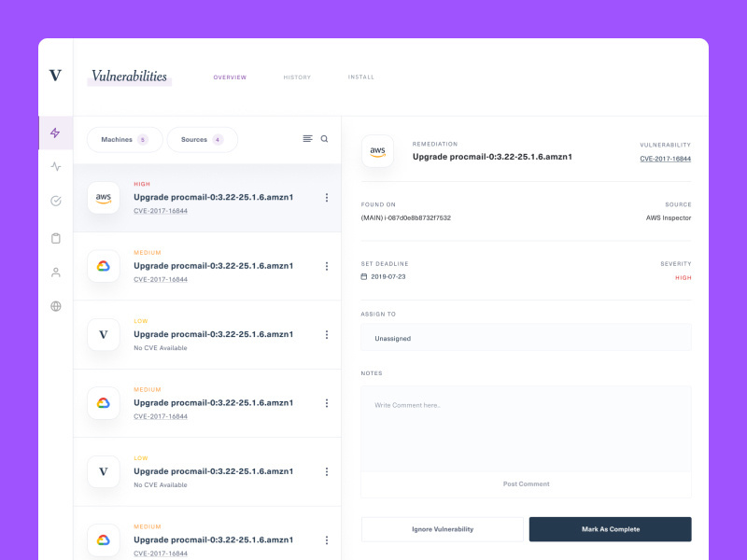Click the deadline date 2019-07-23
Screen dimensions: 747x560
click(388, 276)
